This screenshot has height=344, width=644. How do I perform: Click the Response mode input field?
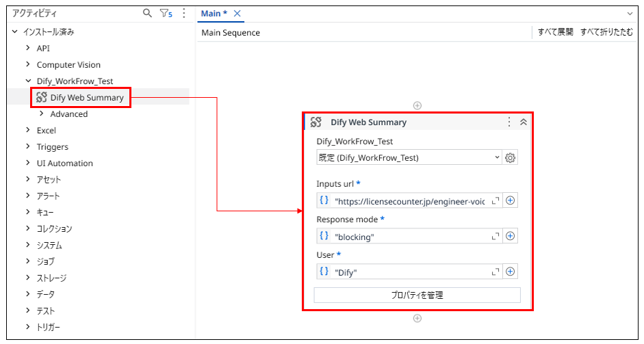pyautogui.click(x=411, y=237)
